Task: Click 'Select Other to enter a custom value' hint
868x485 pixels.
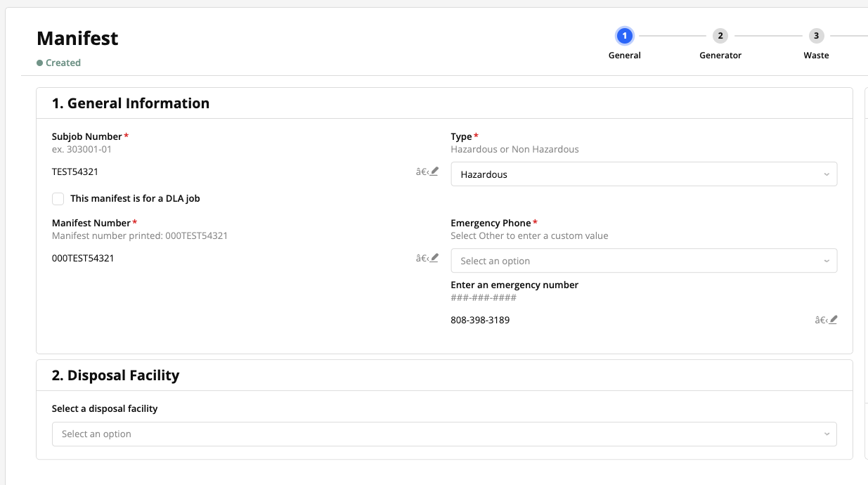Action: click(529, 236)
